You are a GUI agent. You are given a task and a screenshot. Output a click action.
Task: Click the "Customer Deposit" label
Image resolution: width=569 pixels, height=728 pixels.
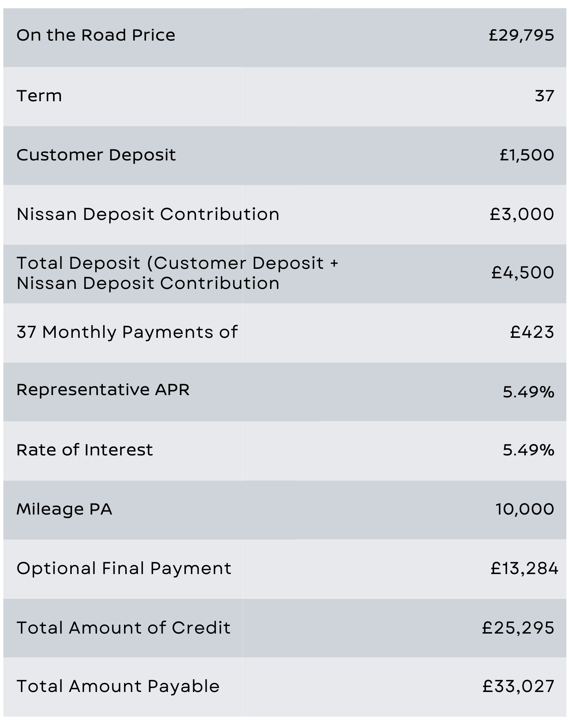(x=96, y=155)
